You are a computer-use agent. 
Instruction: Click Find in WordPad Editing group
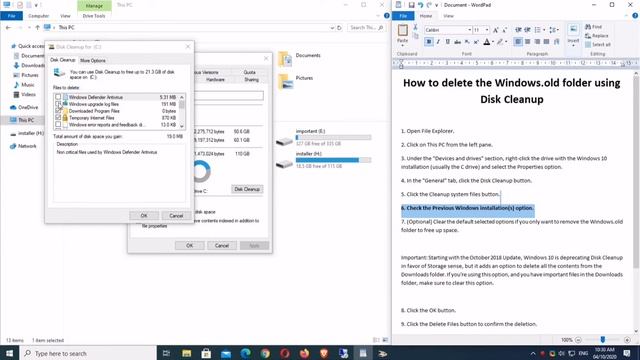594,27
